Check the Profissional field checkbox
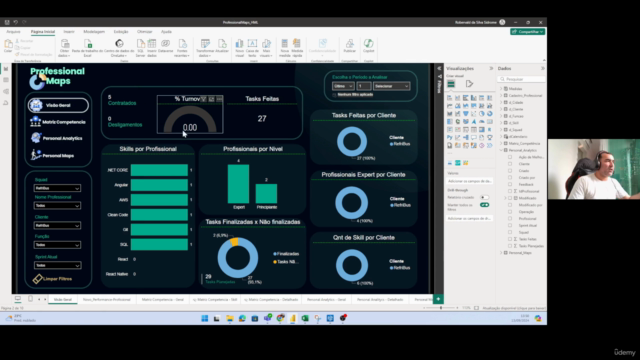 pyautogui.click(x=510, y=218)
